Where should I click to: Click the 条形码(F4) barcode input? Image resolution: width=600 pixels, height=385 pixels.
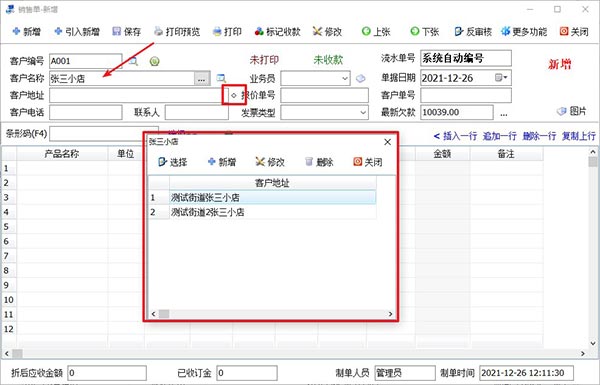pos(104,134)
